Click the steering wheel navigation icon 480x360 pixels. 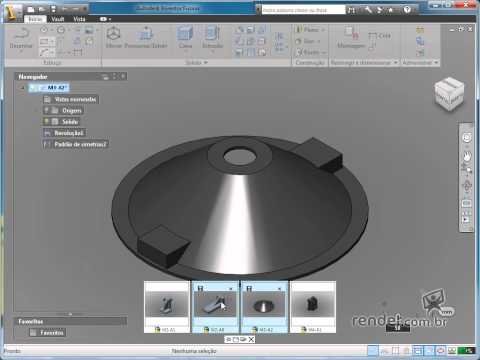pos(467,137)
